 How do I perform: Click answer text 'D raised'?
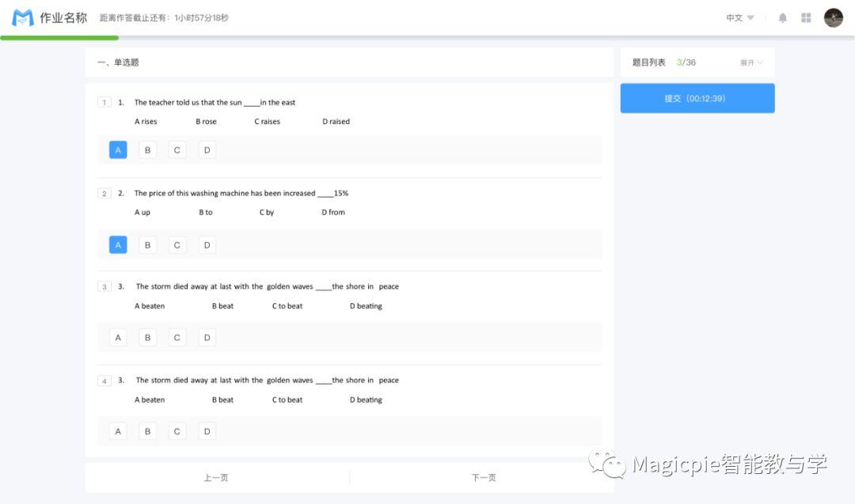pos(336,122)
